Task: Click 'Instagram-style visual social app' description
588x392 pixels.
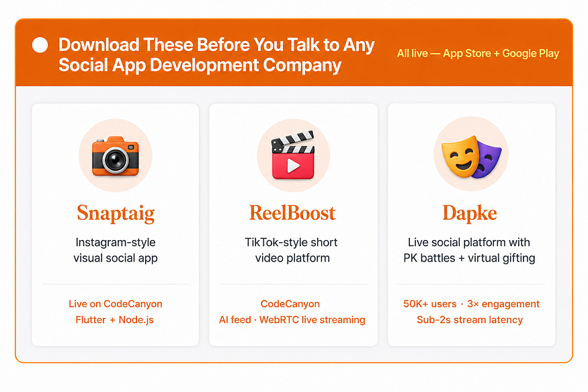Action: tap(116, 250)
